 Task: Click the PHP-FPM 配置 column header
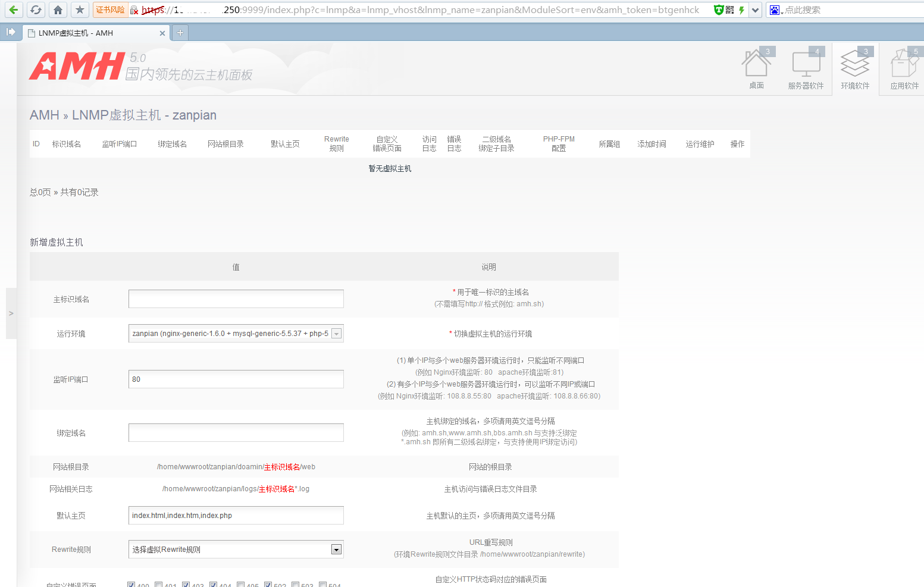click(x=559, y=144)
